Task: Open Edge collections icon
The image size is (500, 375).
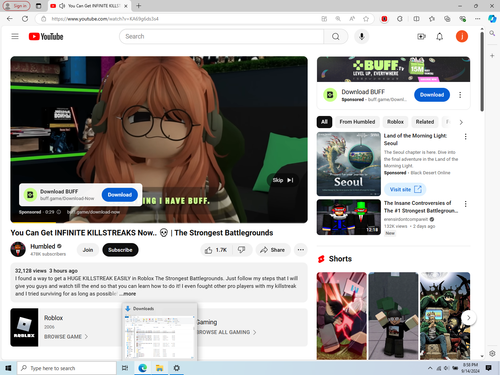Action: click(447, 19)
